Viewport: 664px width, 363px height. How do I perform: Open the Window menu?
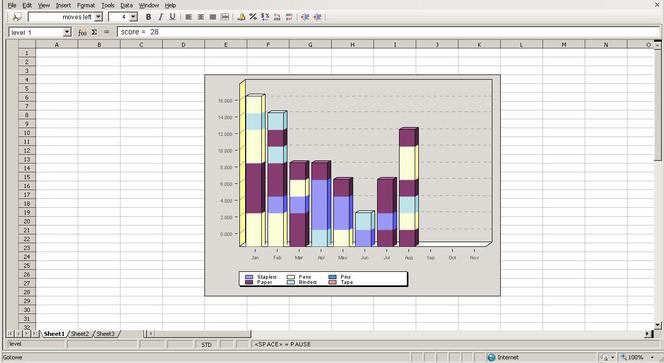149,5
